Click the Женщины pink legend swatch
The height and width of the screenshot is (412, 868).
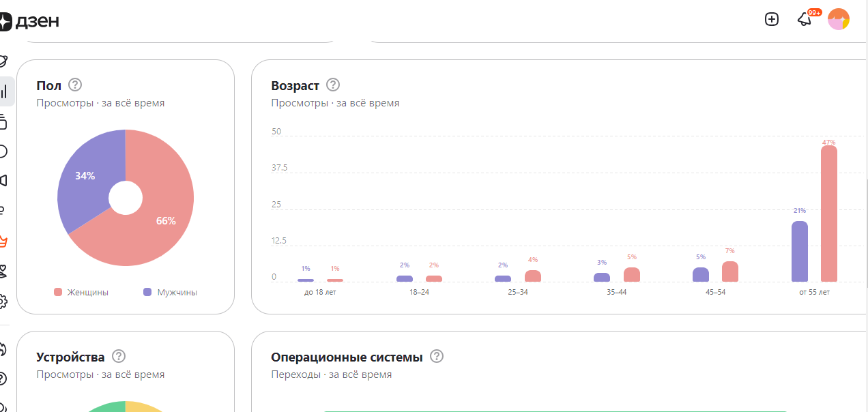coord(58,292)
